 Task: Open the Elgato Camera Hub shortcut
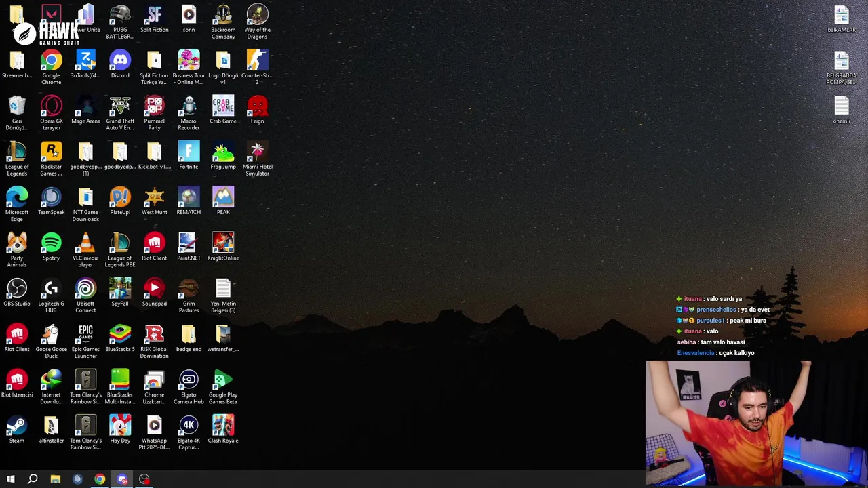tap(189, 380)
